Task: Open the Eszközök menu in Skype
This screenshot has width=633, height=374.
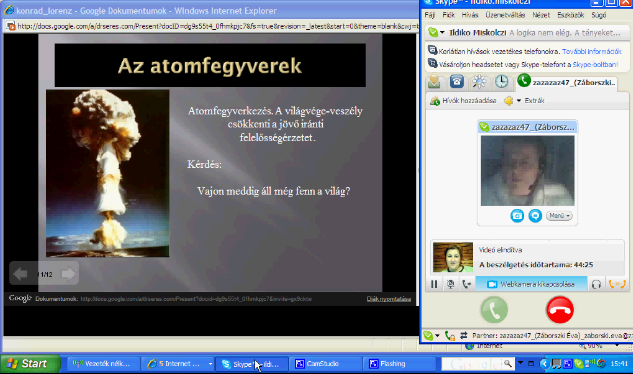Action: coord(570,15)
